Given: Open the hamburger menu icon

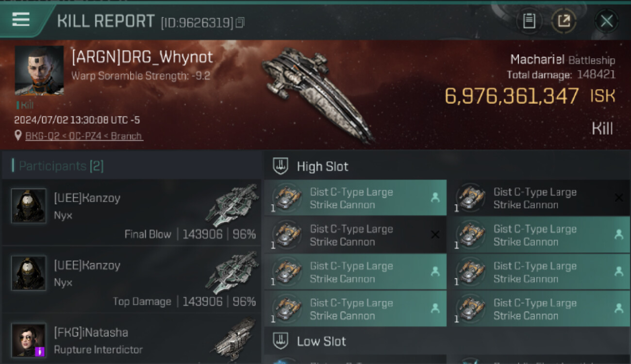Looking at the screenshot, I should point(21,20).
